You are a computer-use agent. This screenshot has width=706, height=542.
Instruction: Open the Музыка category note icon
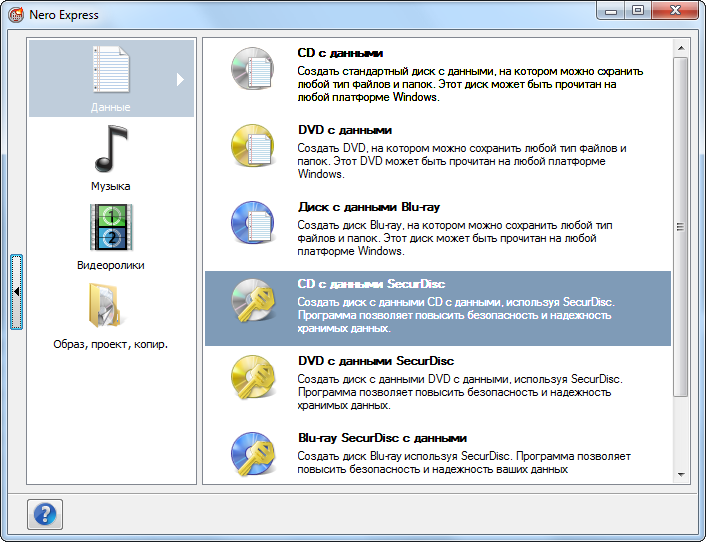click(111, 149)
